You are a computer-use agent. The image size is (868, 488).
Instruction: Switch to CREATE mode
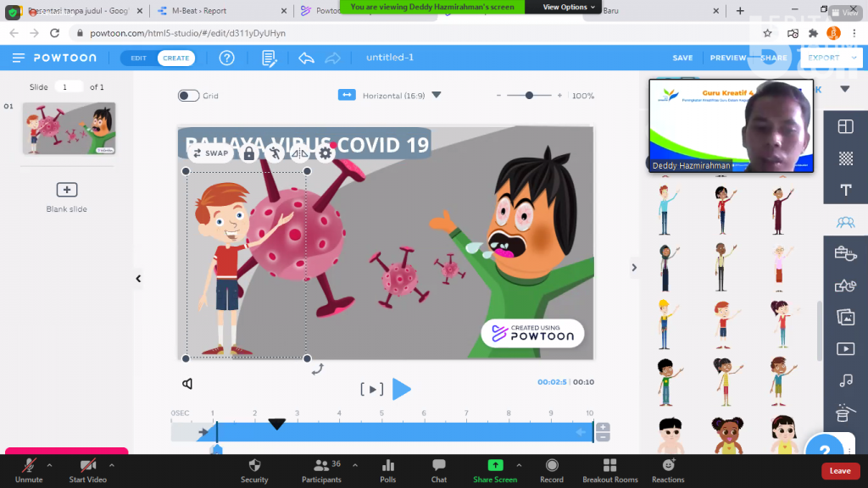[x=176, y=58]
